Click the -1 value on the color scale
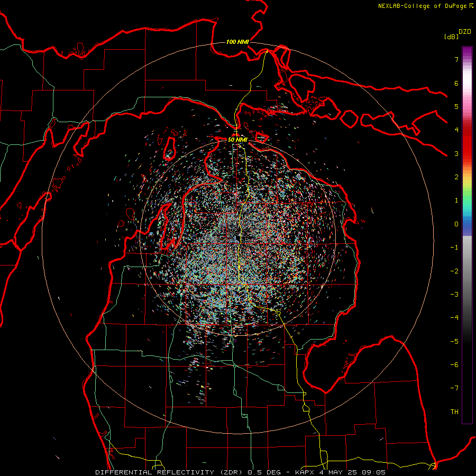 454,248
